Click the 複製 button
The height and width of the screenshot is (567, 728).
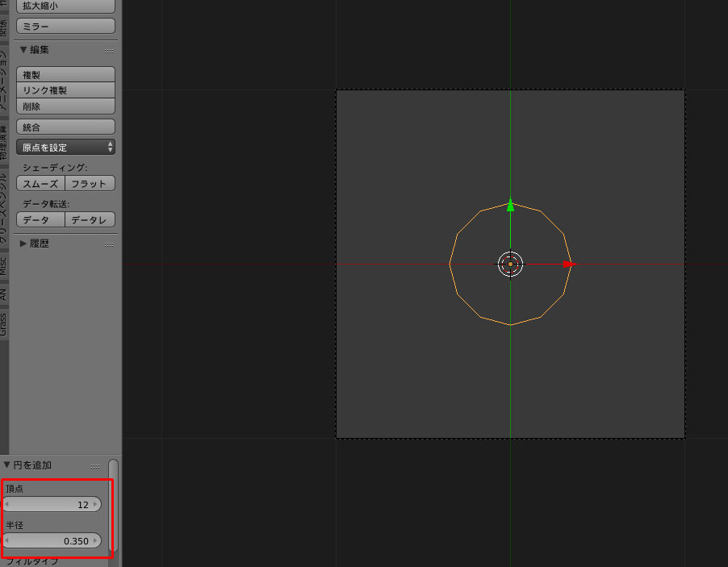click(65, 74)
